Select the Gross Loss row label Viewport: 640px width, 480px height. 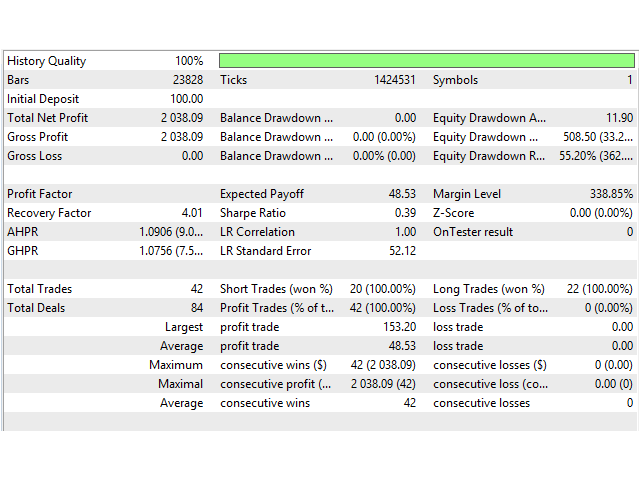pos(37,156)
